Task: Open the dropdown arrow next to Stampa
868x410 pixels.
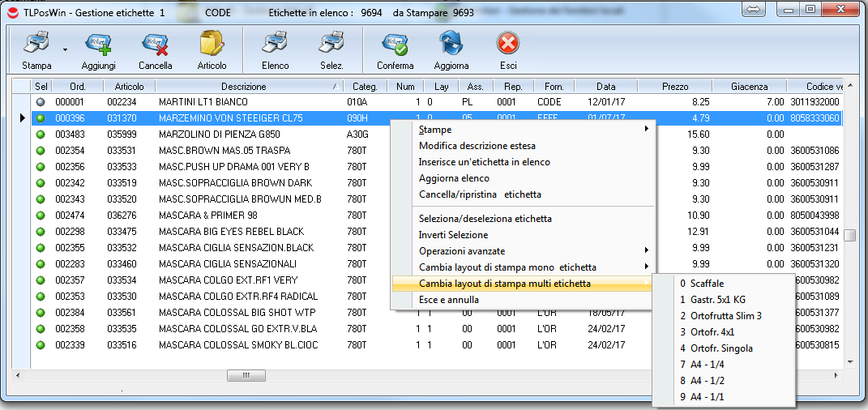Action: 65,50
